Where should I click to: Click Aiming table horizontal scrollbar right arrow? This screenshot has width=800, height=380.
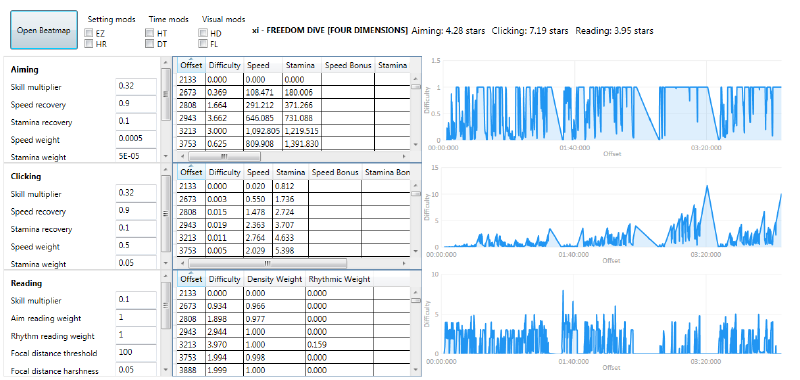[x=405, y=156]
